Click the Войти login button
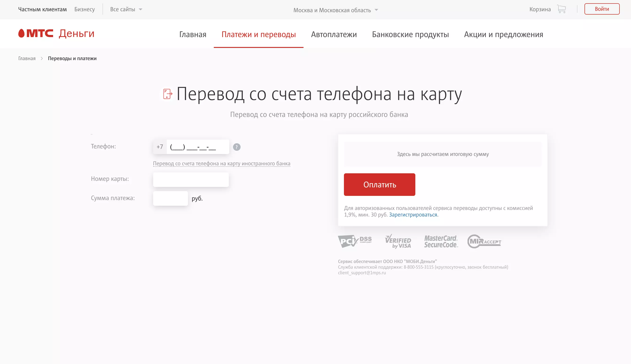 (602, 9)
